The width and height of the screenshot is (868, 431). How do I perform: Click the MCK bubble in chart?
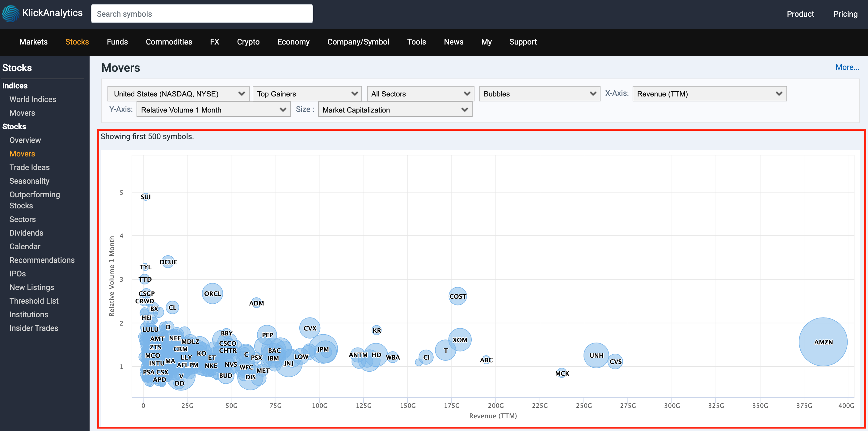click(x=562, y=373)
